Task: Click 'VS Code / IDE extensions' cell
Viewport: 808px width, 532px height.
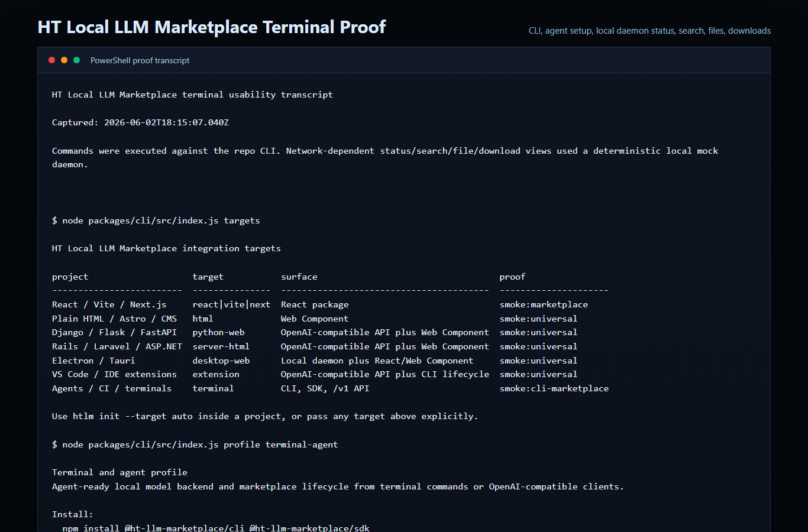Action: (x=114, y=374)
